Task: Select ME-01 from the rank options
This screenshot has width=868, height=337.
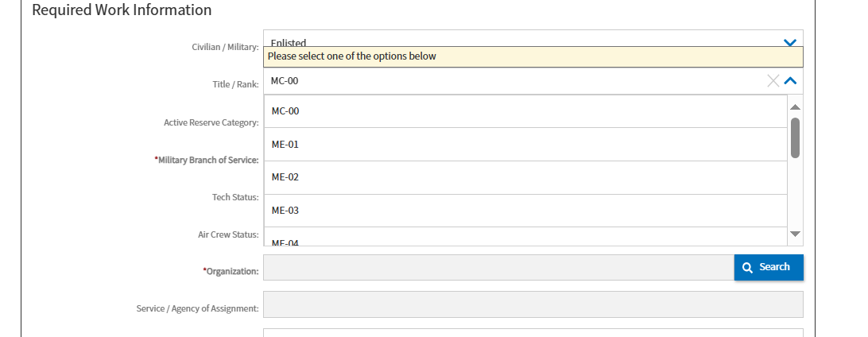Action: (x=525, y=145)
